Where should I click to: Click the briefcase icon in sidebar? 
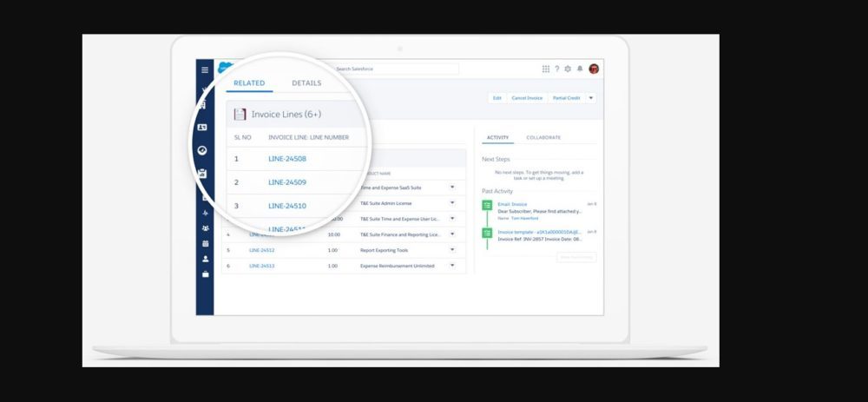(x=205, y=274)
